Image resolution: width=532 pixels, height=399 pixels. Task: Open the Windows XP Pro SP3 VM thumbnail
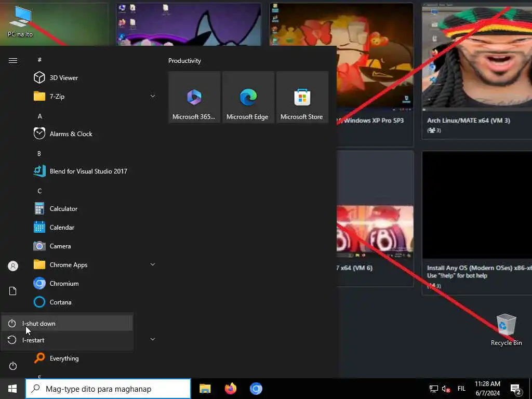pos(341,56)
